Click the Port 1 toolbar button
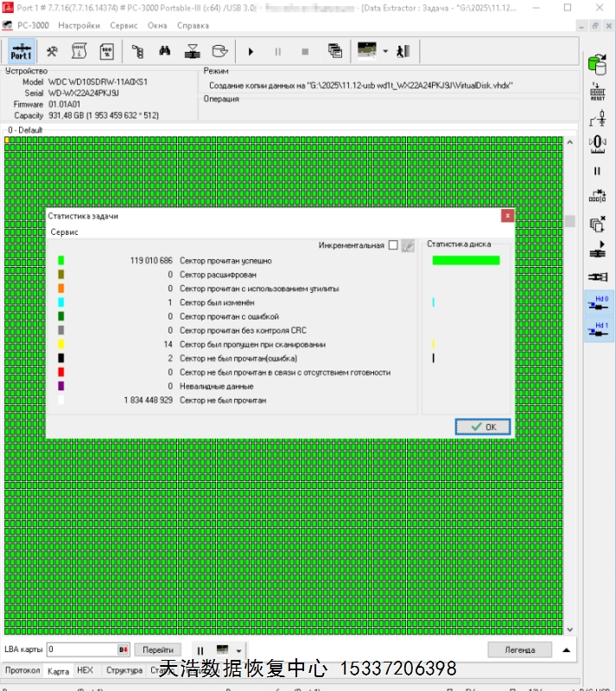 pyautogui.click(x=22, y=51)
